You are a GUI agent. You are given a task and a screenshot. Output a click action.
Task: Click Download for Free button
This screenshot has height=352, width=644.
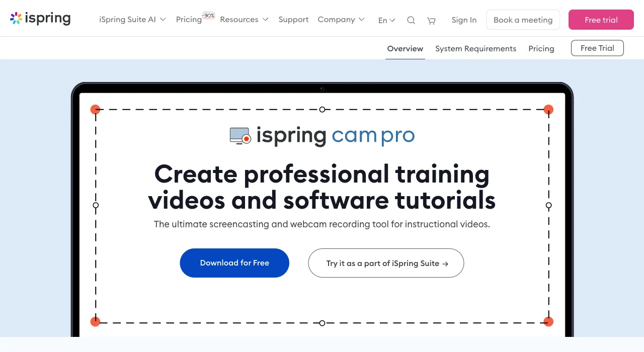234,263
